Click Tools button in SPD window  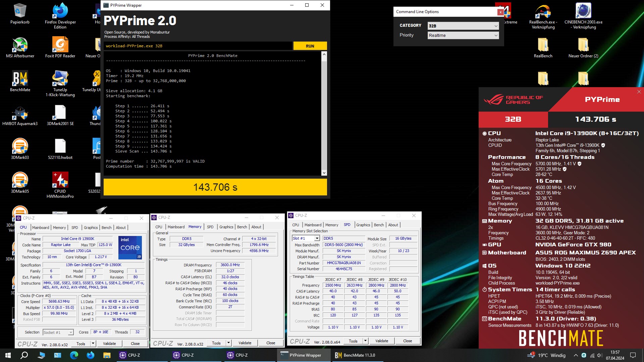pyautogui.click(x=353, y=341)
